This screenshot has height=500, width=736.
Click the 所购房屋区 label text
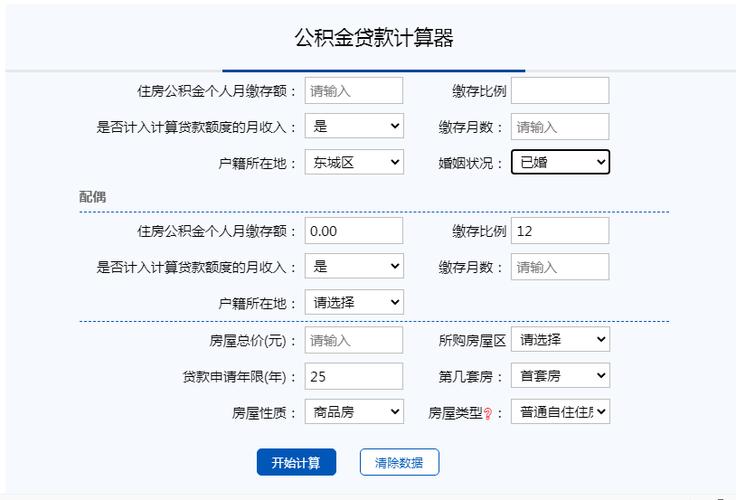click(x=472, y=340)
